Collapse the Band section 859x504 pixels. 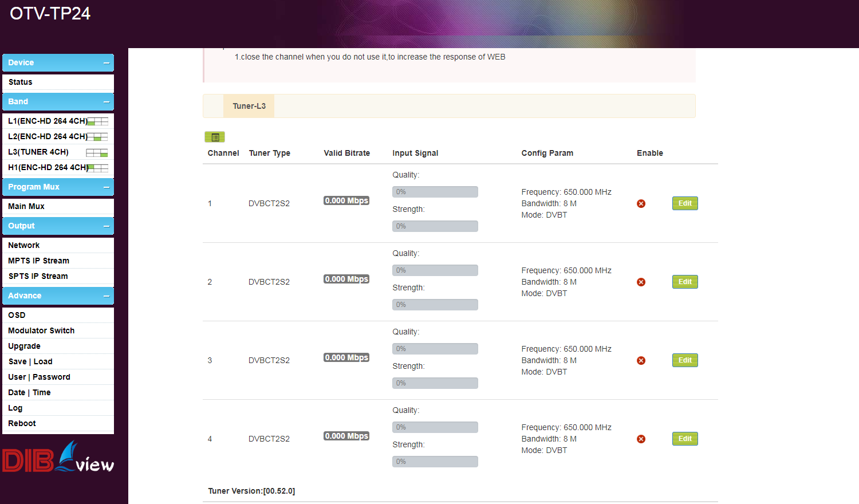107,102
